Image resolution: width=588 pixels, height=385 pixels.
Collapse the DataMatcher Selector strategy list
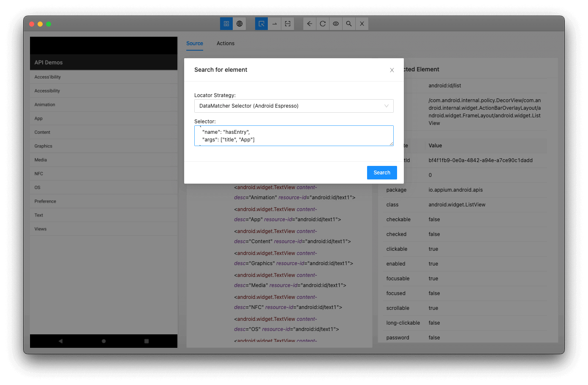pos(387,106)
